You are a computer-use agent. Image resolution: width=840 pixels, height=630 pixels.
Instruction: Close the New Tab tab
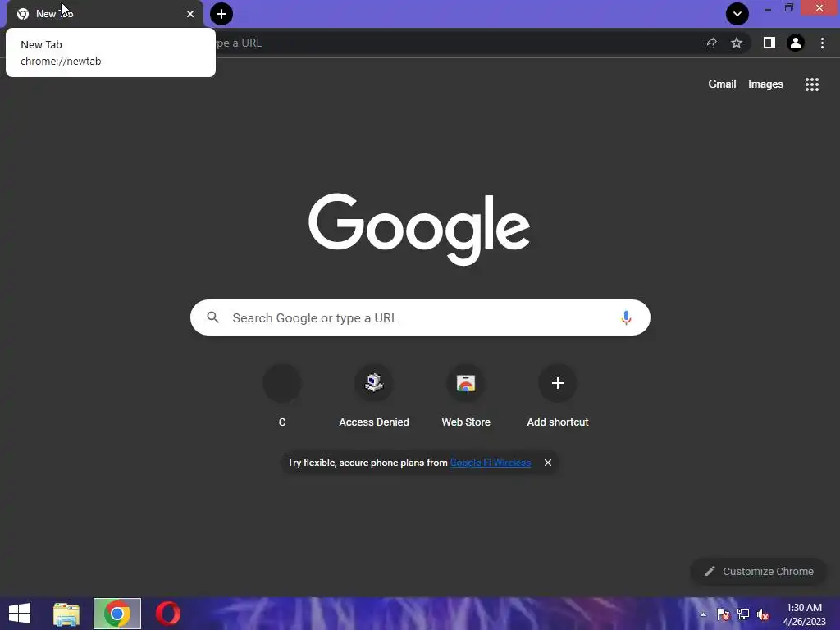click(190, 14)
